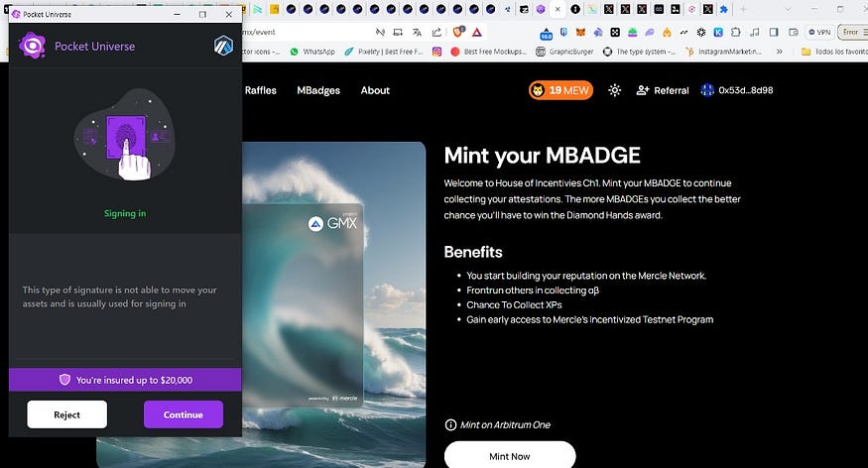
Task: Open a new browser tab with plus
Action: click(x=743, y=9)
